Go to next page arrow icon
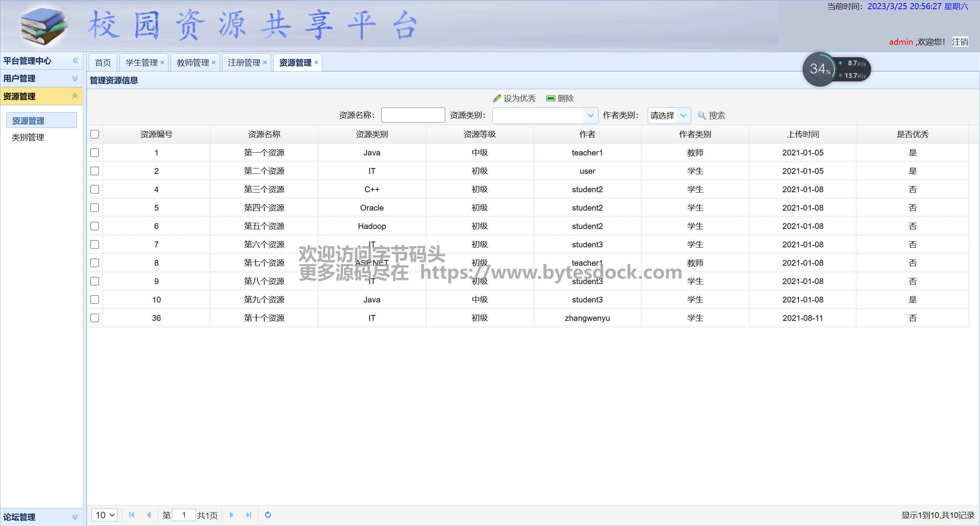The height and width of the screenshot is (526, 980). [x=231, y=515]
